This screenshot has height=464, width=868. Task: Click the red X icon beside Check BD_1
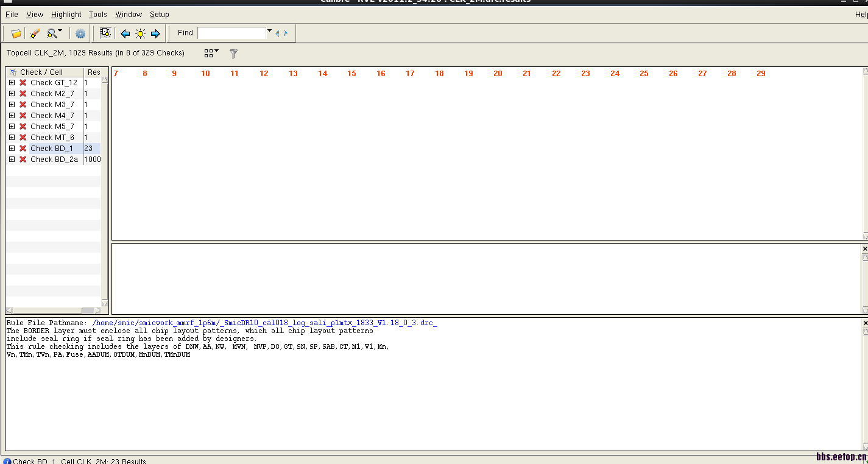pyautogui.click(x=23, y=149)
